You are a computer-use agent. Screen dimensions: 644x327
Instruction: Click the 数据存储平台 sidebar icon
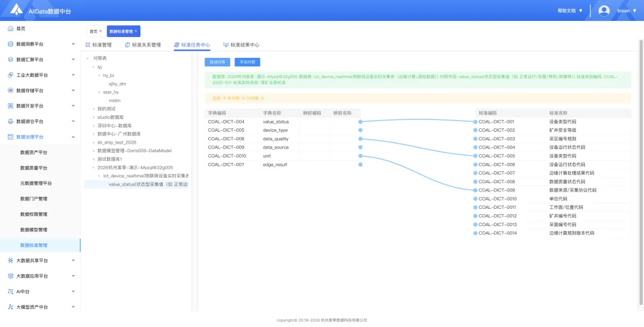(x=11, y=90)
